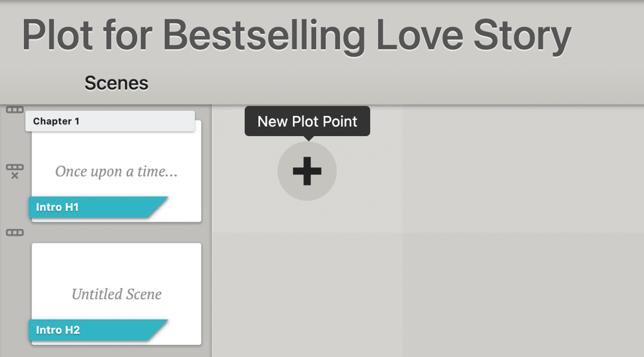The image size is (644, 357).
Task: Click the empty cell right of the plus button
Action: point(523,169)
